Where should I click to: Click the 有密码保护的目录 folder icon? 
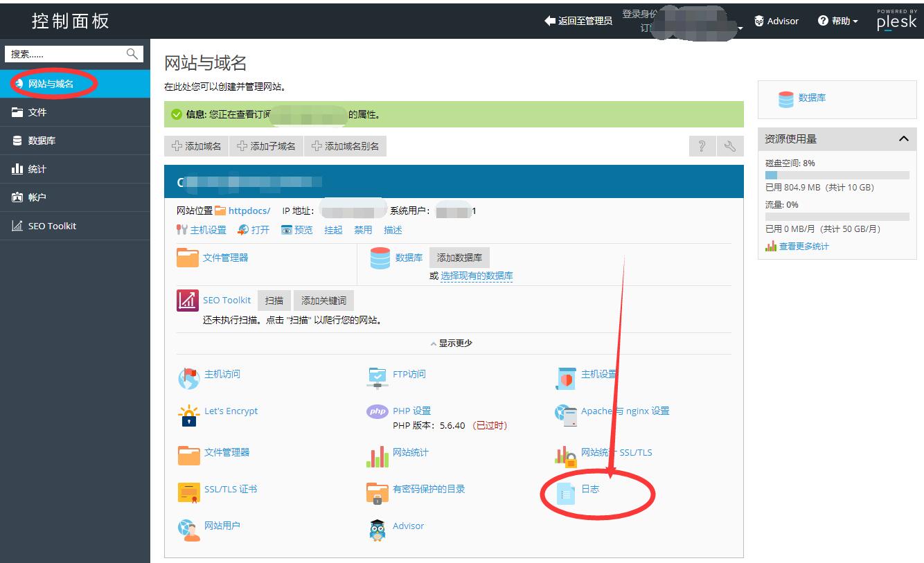coord(377,493)
